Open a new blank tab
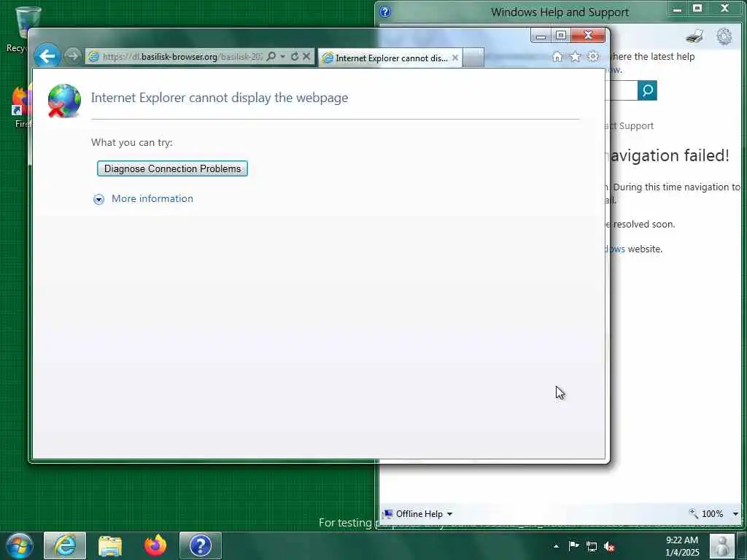 click(473, 58)
